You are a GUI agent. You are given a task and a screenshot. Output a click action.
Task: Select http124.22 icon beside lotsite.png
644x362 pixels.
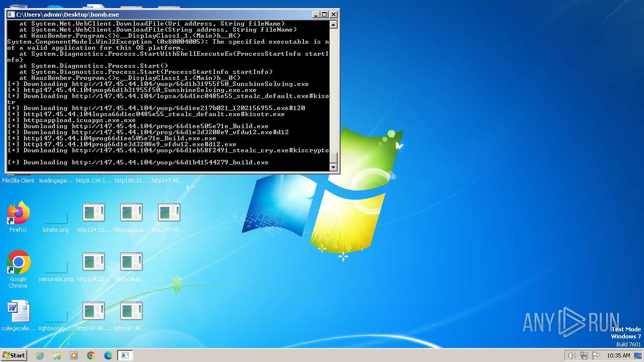[94, 217]
